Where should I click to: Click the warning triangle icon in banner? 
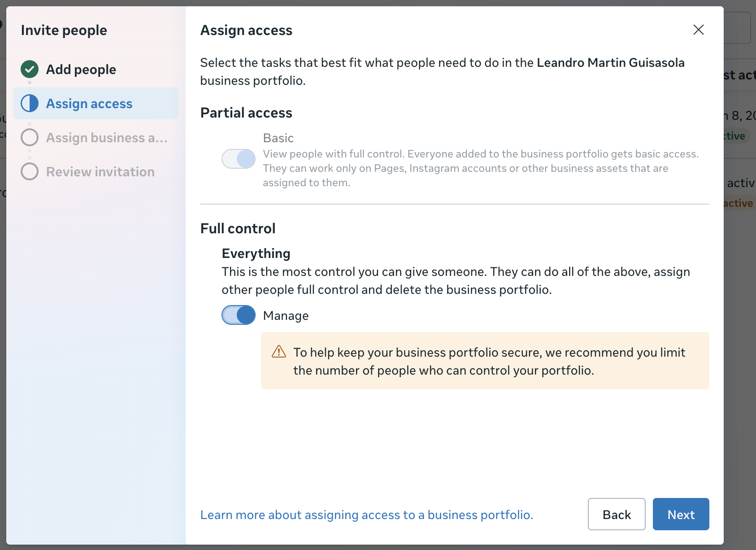click(x=279, y=351)
